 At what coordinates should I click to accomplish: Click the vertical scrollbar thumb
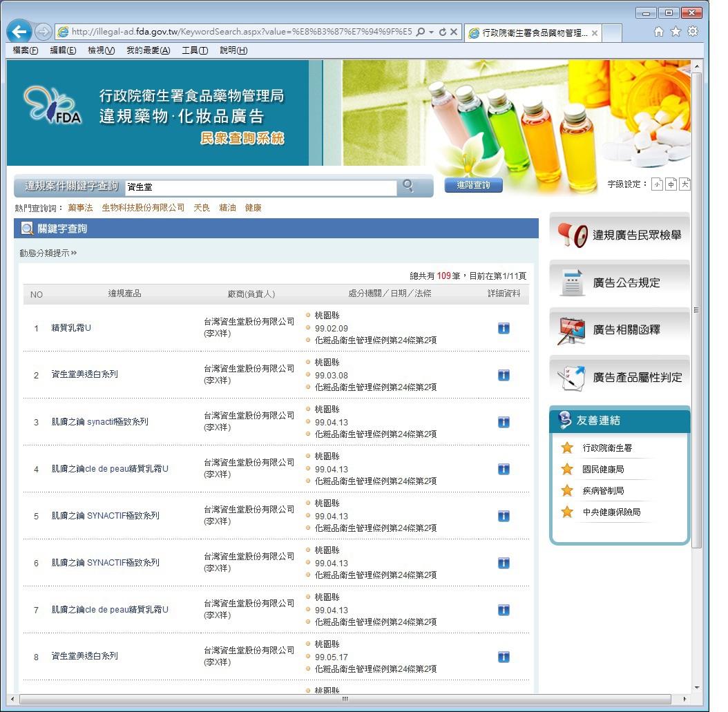tap(696, 310)
